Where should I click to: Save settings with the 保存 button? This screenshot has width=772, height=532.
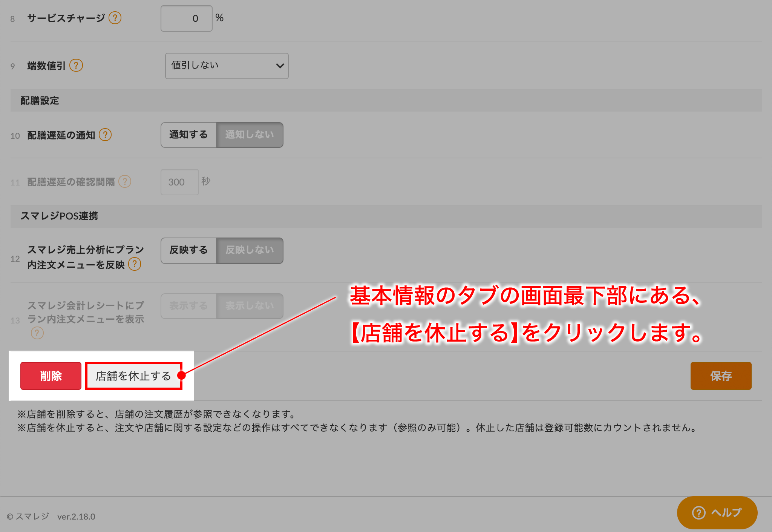click(x=721, y=376)
